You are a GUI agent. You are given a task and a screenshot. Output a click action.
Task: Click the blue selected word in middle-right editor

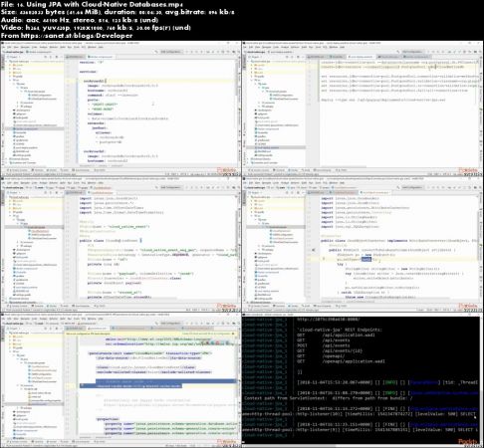tap(366, 259)
